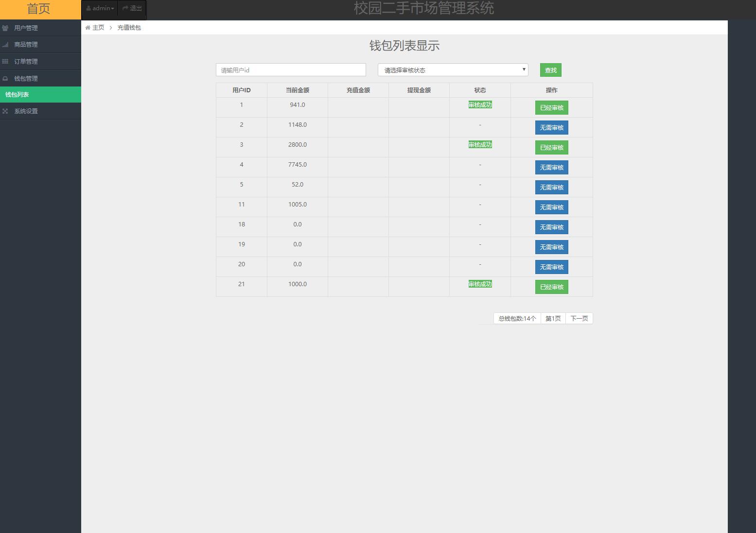The width and height of the screenshot is (756, 533).
Task: Click the 当前金额 column header
Action: pyautogui.click(x=298, y=90)
